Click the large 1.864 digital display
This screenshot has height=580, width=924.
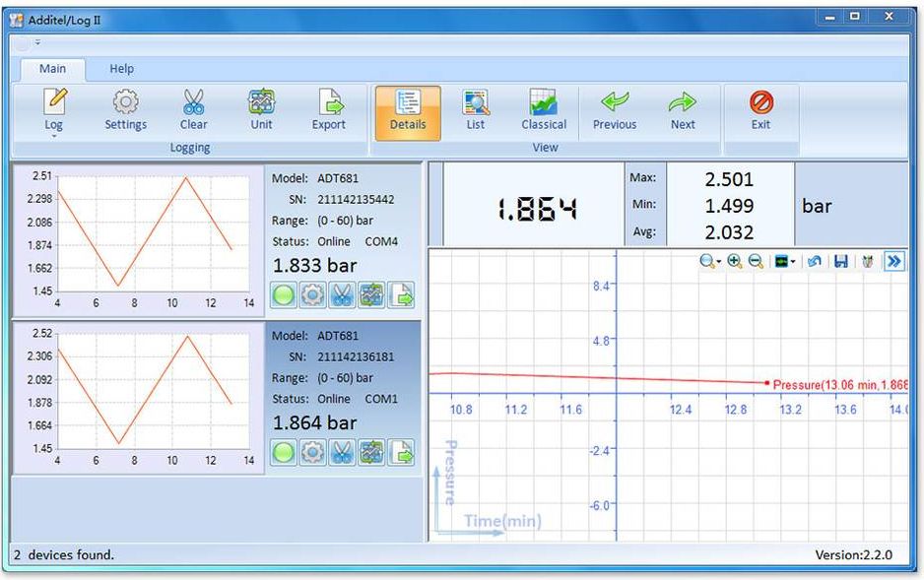click(x=536, y=209)
